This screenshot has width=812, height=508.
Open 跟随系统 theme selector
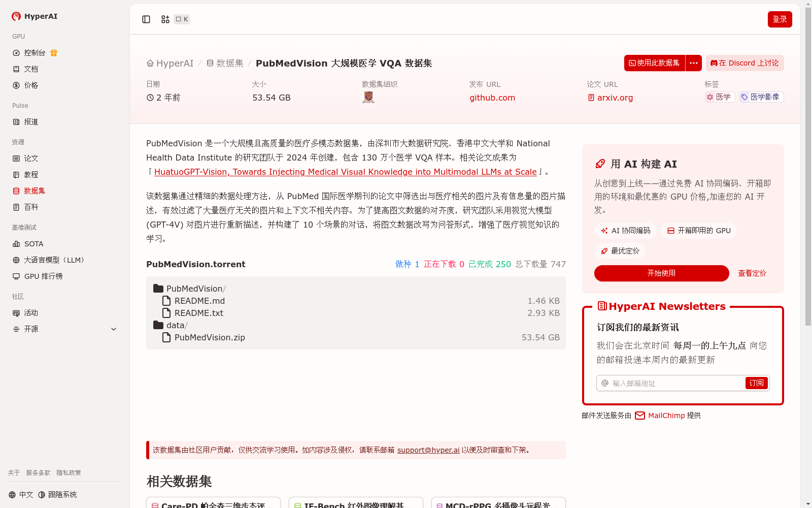pyautogui.click(x=57, y=495)
